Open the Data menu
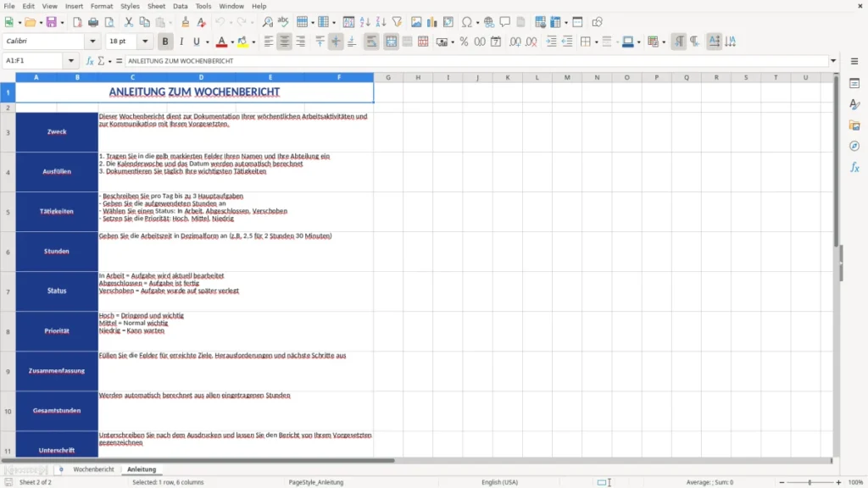The image size is (868, 488). pyautogui.click(x=180, y=6)
